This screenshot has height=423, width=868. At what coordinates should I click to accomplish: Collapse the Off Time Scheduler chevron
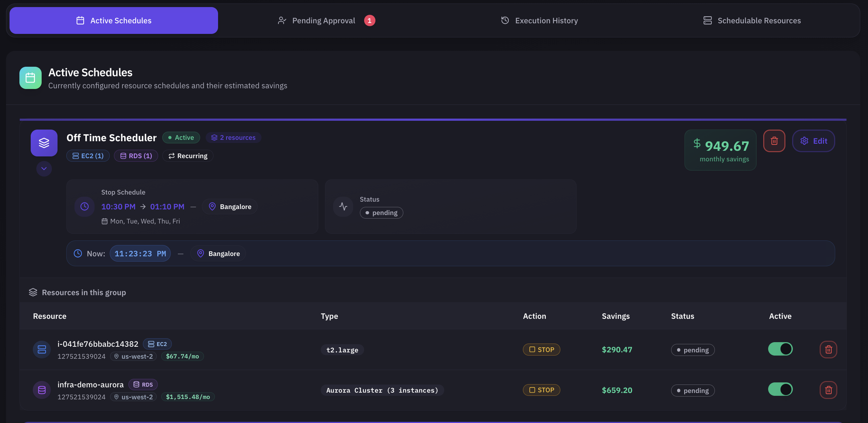pos(44,169)
